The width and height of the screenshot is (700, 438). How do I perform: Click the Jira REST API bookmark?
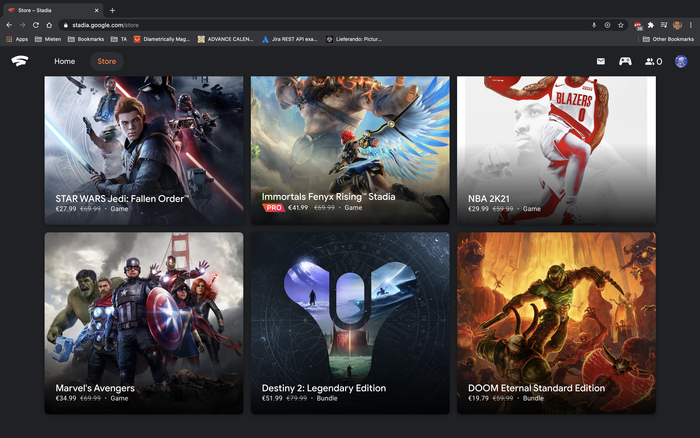pyautogui.click(x=289, y=39)
